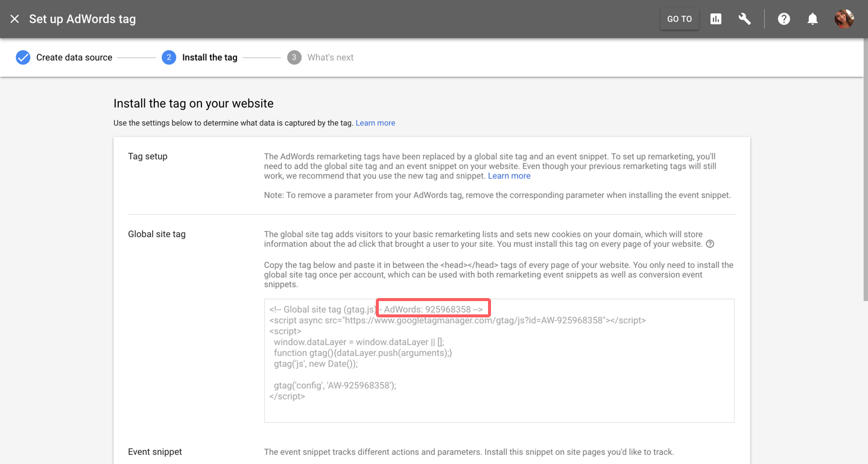Click help icon after global site tag description
The width and height of the screenshot is (868, 464).
tap(710, 244)
